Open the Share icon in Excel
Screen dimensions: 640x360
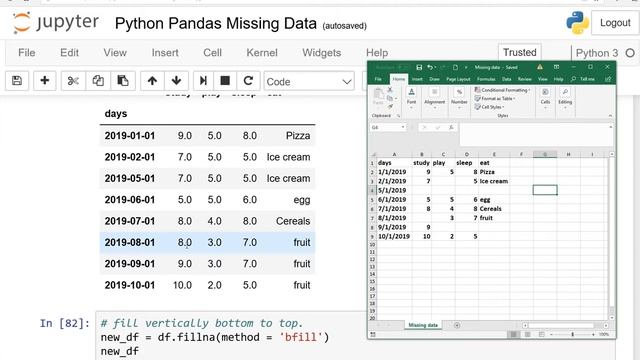point(608,79)
